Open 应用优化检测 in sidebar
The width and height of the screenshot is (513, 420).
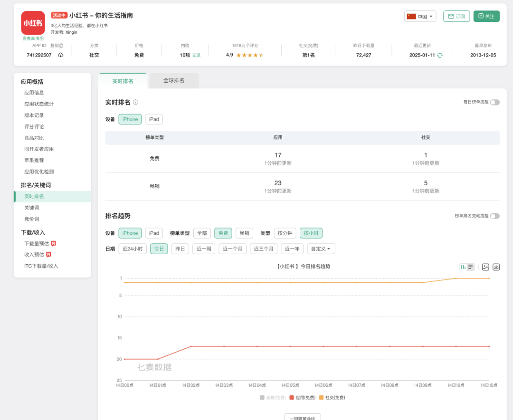39,172
